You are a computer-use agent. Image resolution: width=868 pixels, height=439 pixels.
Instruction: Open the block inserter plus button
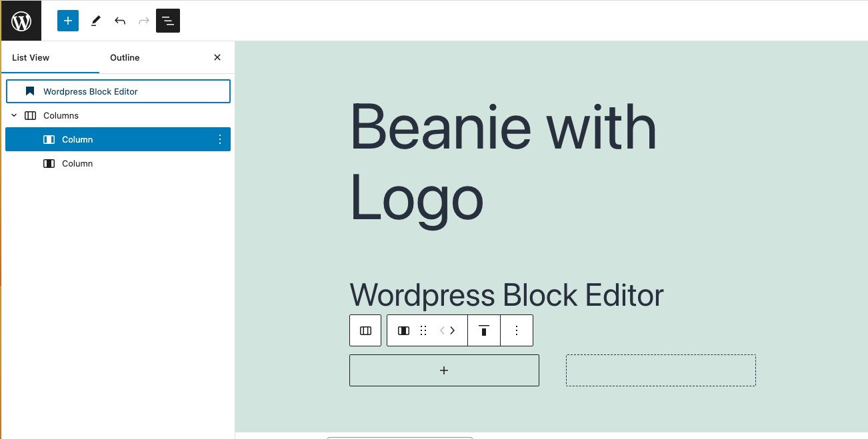coord(68,21)
